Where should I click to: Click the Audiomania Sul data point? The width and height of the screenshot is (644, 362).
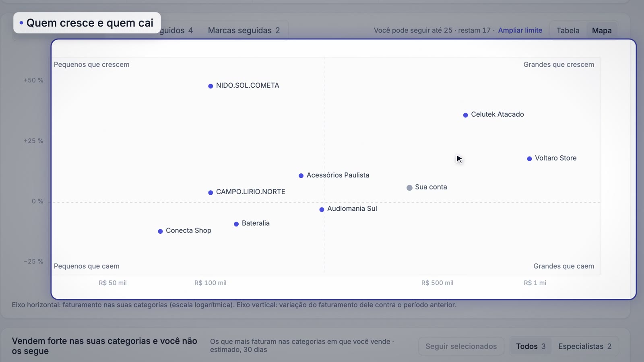pos(322,210)
